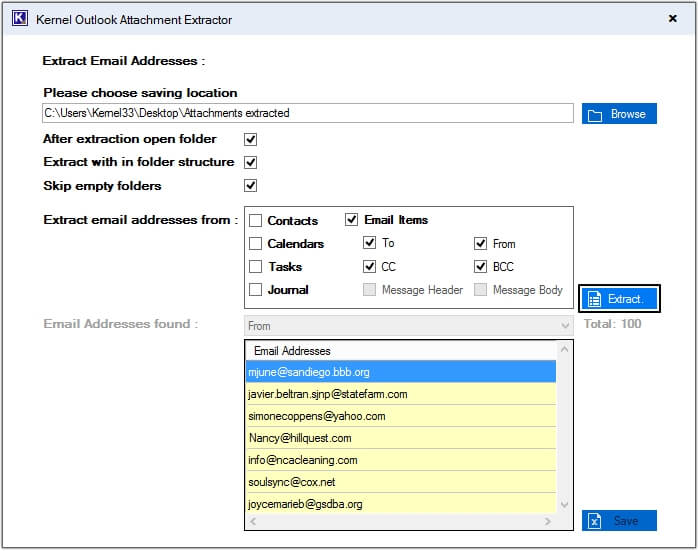The width and height of the screenshot is (699, 551).
Task: Click the document icon on Extract button
Action: [x=594, y=299]
